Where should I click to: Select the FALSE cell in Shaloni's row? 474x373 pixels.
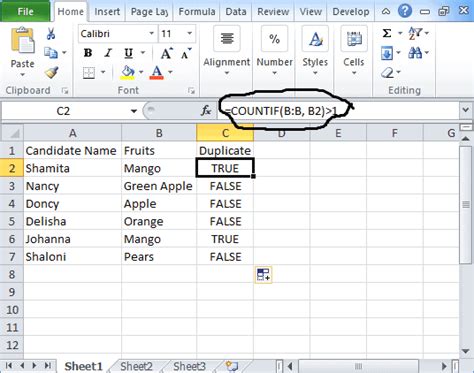(x=225, y=257)
